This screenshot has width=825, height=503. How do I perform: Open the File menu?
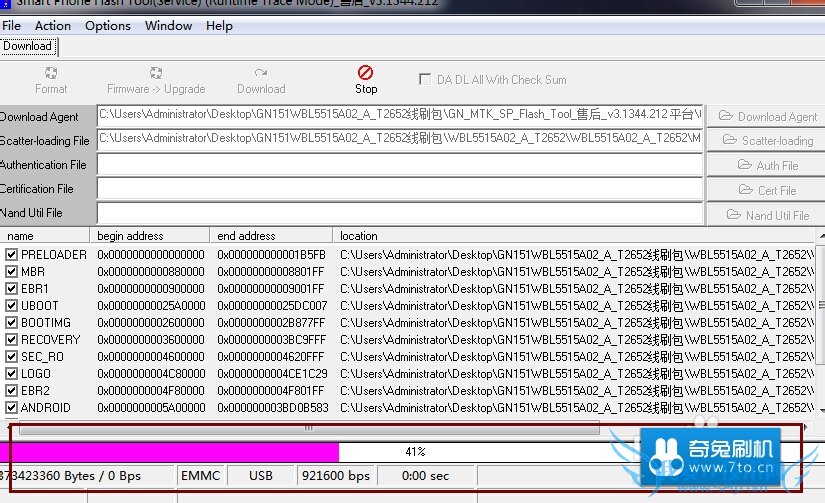12,26
